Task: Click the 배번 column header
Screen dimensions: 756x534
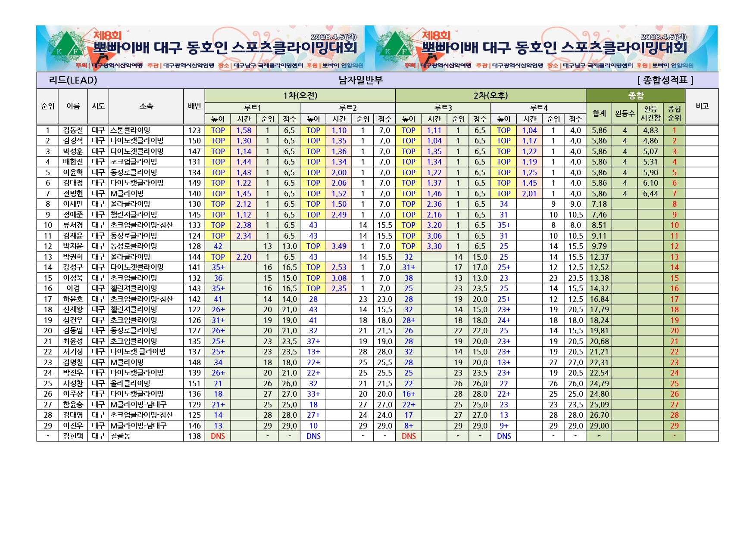Action: pyautogui.click(x=194, y=106)
